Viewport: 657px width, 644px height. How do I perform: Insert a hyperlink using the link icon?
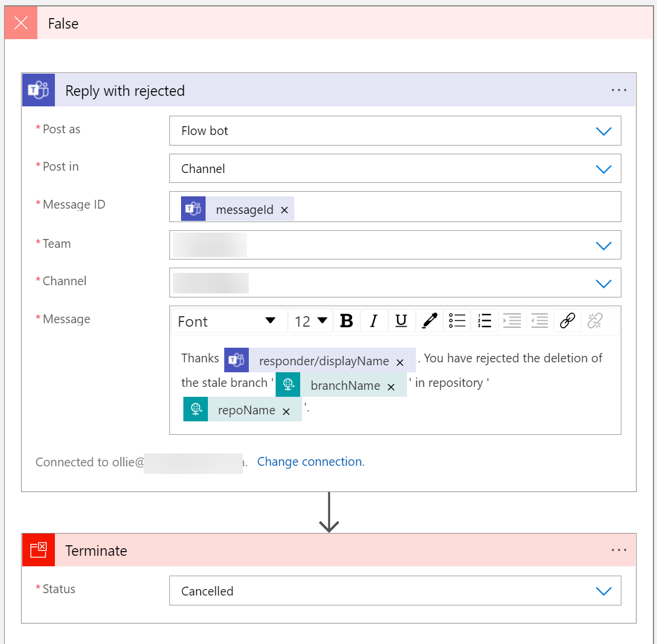coord(566,320)
